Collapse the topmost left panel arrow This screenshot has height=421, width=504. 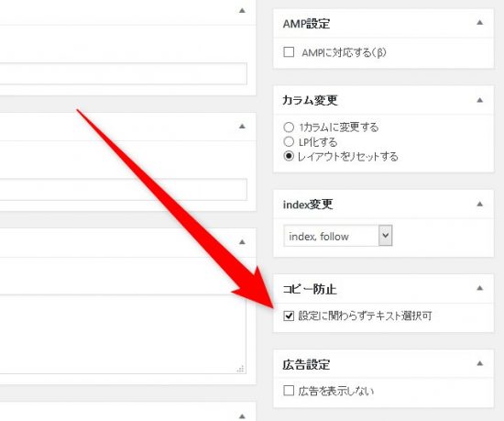[x=242, y=11]
